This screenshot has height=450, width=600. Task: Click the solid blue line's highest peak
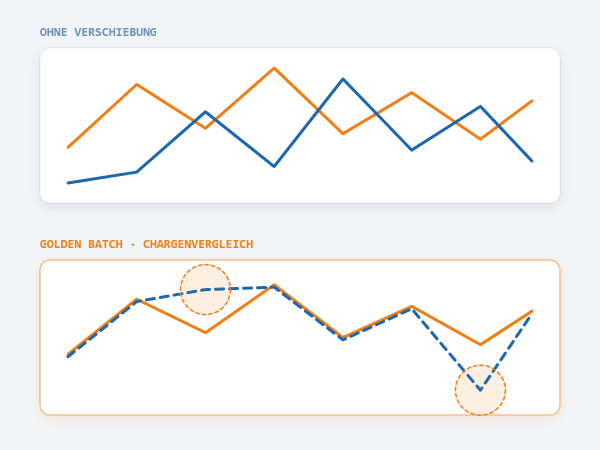tap(343, 79)
